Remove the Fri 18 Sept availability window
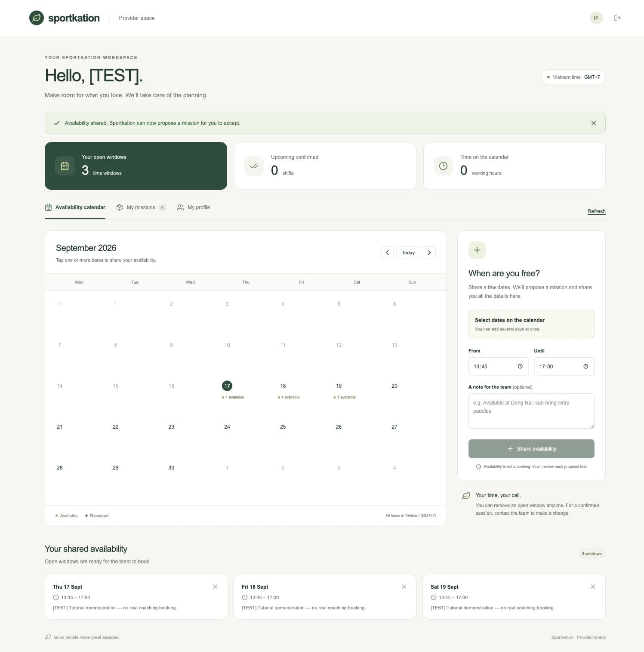Viewport: 644px width, 652px height. [x=404, y=587]
